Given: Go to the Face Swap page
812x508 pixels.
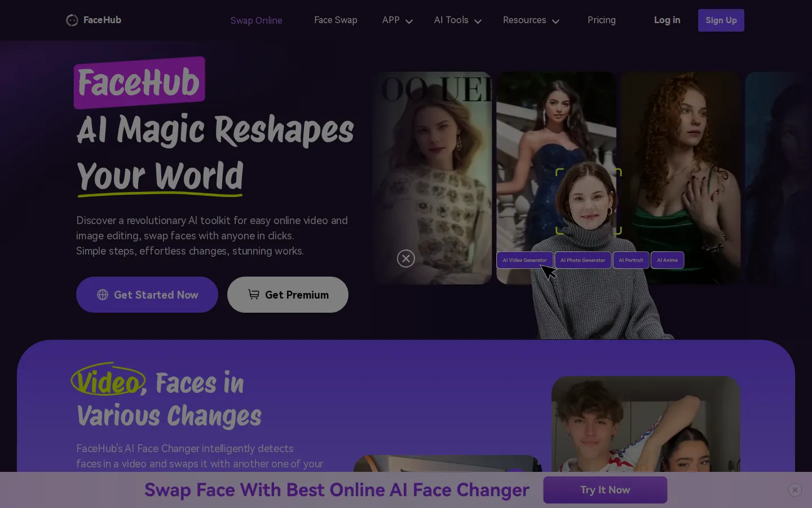Looking at the screenshot, I should [x=336, y=20].
